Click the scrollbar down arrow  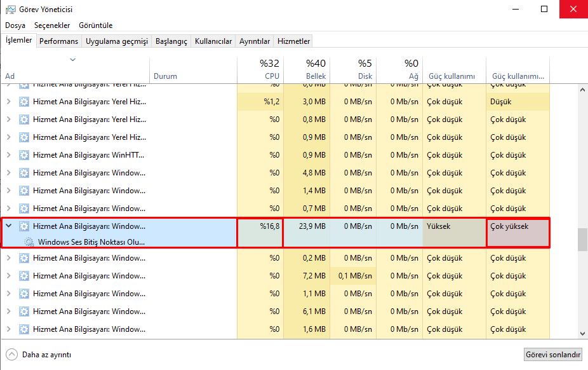point(582,334)
